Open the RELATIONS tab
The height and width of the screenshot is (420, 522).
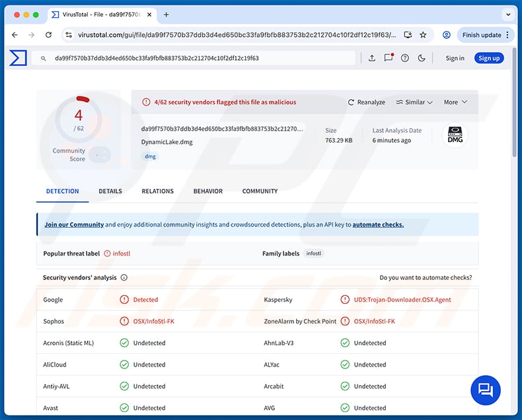click(x=157, y=192)
